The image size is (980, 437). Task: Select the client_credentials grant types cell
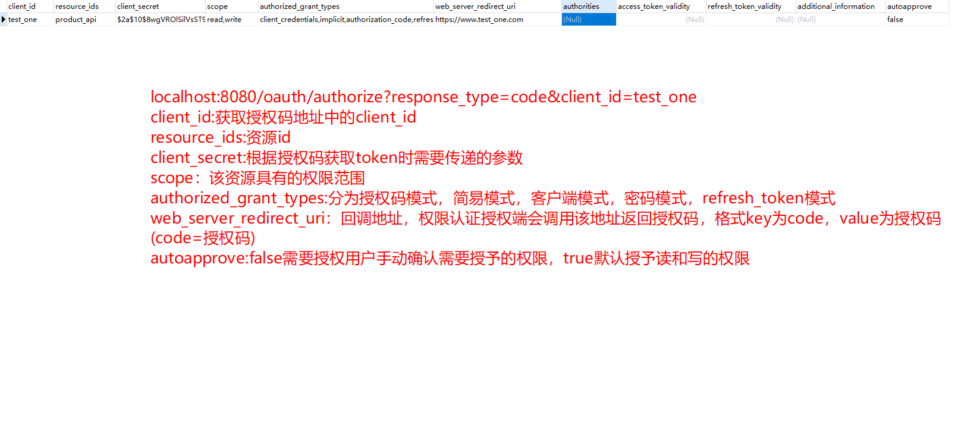(x=346, y=20)
